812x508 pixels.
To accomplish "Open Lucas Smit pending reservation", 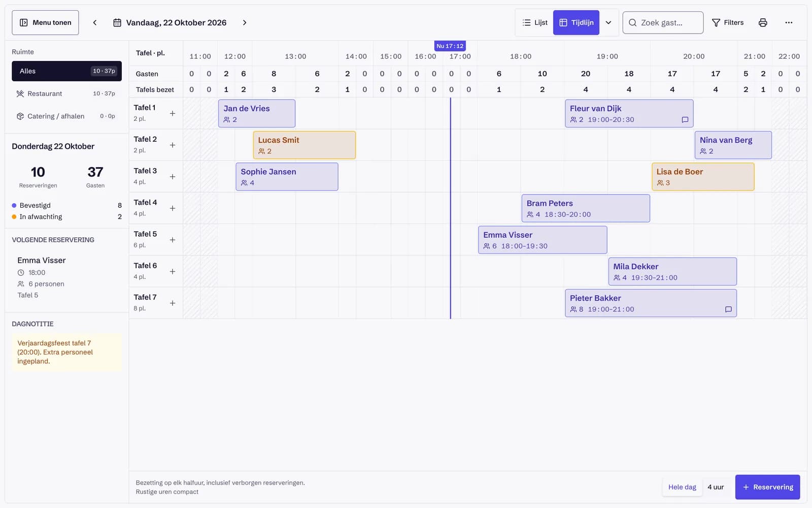I will coord(304,145).
